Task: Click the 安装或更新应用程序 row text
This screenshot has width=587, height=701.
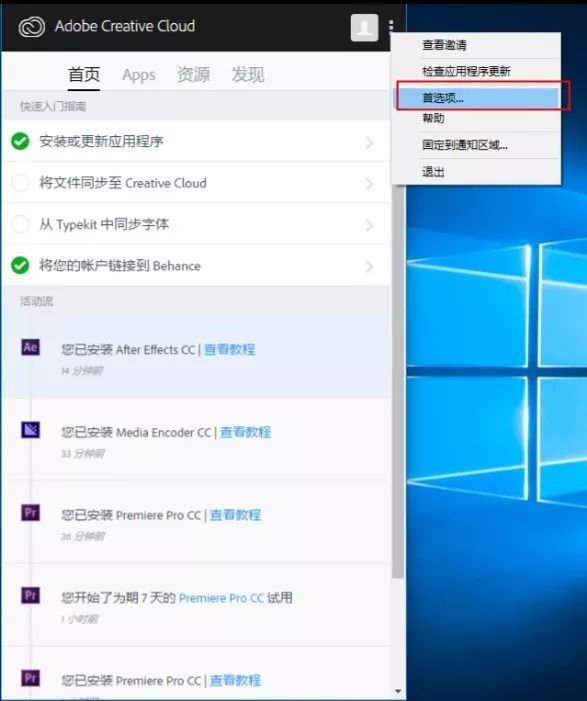Action: click(x=101, y=141)
